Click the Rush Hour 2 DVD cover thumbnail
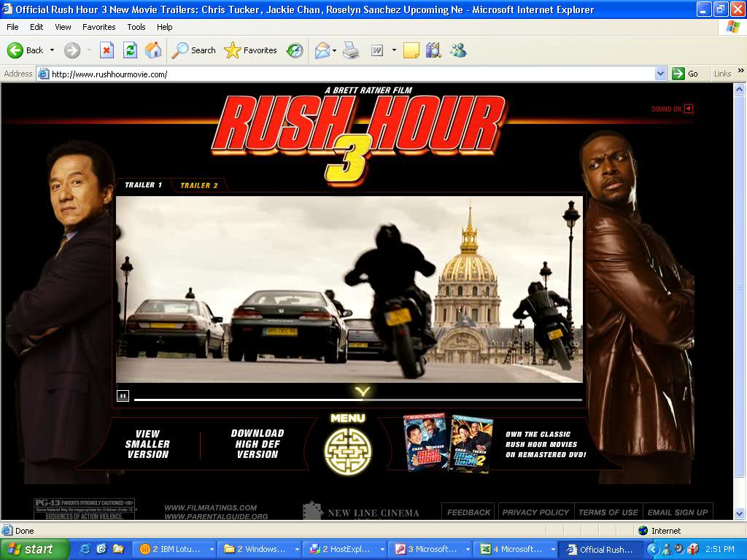This screenshot has width=747, height=560. click(471, 444)
